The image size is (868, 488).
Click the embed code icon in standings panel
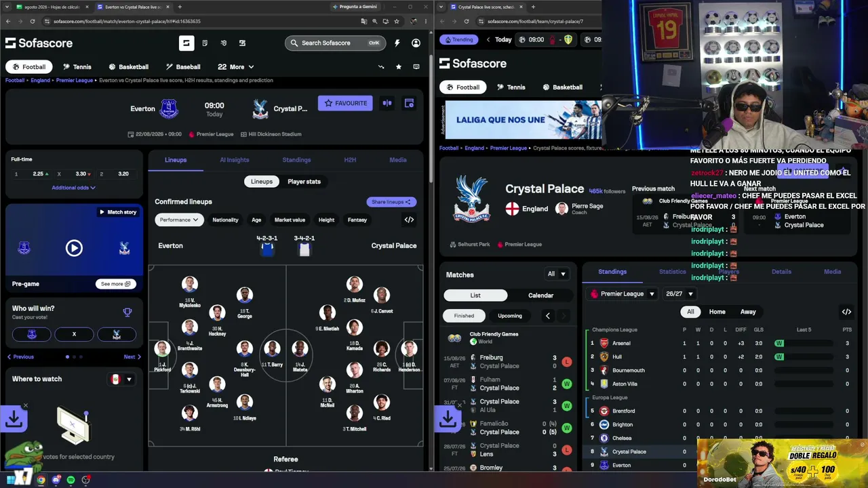[846, 312]
